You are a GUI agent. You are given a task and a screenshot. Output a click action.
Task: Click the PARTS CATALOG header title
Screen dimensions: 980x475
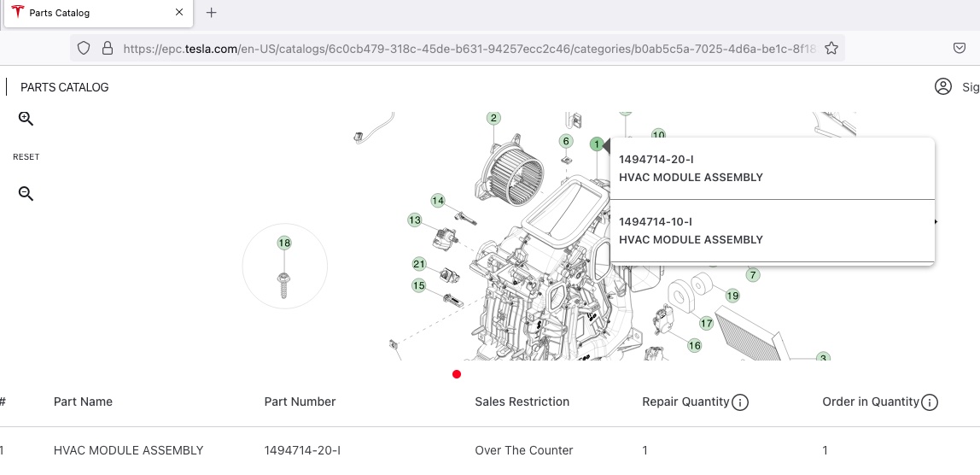click(64, 87)
